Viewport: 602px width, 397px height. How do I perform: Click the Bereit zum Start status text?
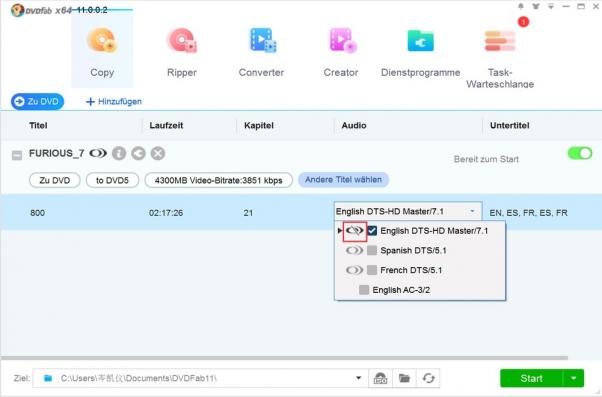[x=486, y=159]
